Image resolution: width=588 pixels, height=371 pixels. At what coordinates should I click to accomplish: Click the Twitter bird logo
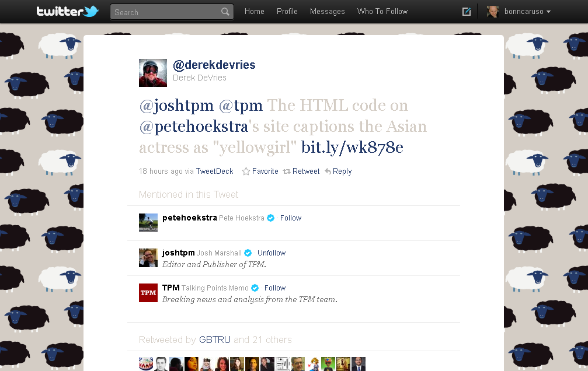tap(91, 11)
